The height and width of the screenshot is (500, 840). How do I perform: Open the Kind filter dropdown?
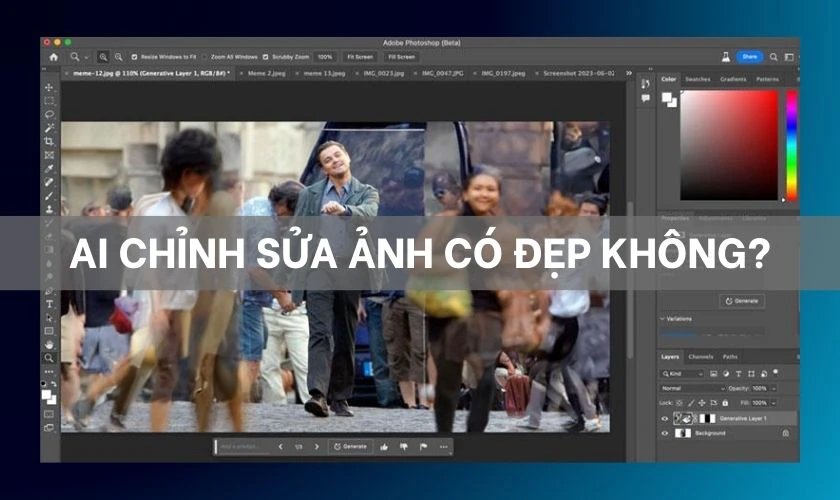pyautogui.click(x=682, y=374)
